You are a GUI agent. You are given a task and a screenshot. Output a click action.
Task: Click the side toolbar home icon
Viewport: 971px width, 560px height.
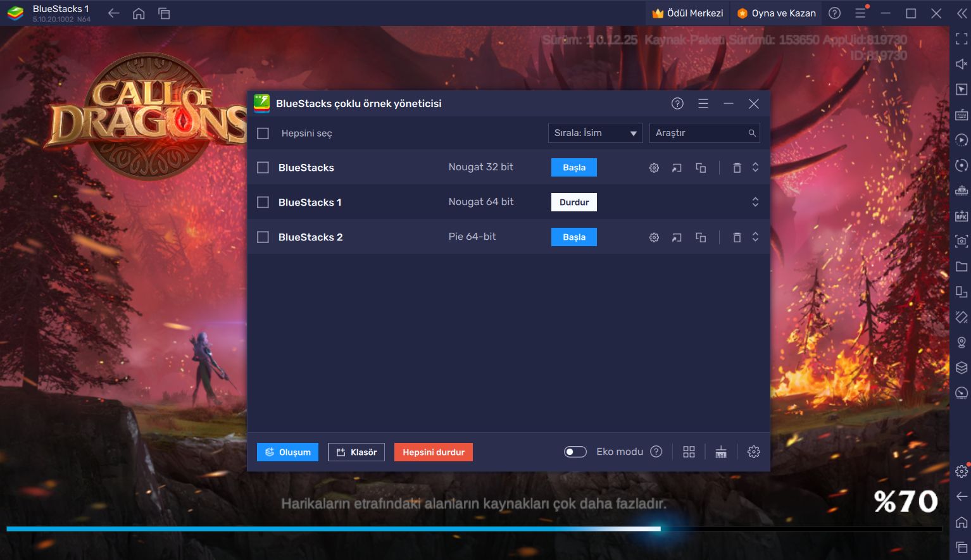pos(962,522)
